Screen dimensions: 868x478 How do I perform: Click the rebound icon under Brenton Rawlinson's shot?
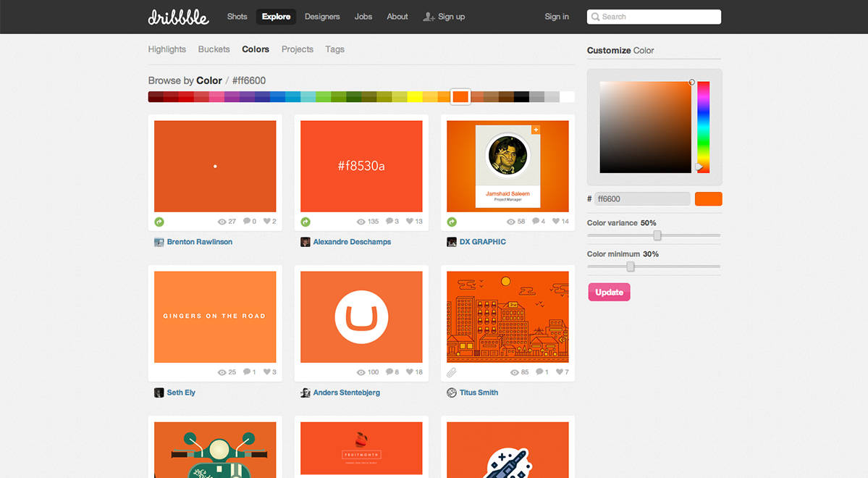pos(159,222)
